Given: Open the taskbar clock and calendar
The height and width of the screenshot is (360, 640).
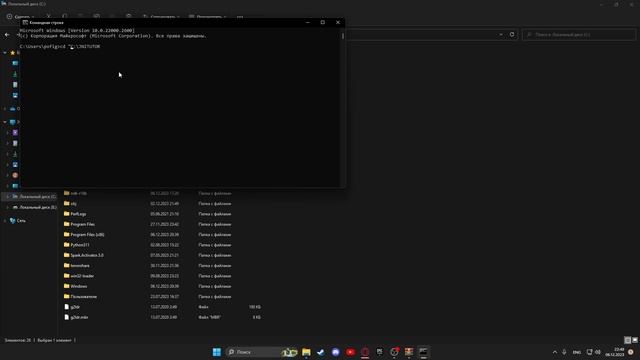Looking at the screenshot, I should click(x=615, y=352).
